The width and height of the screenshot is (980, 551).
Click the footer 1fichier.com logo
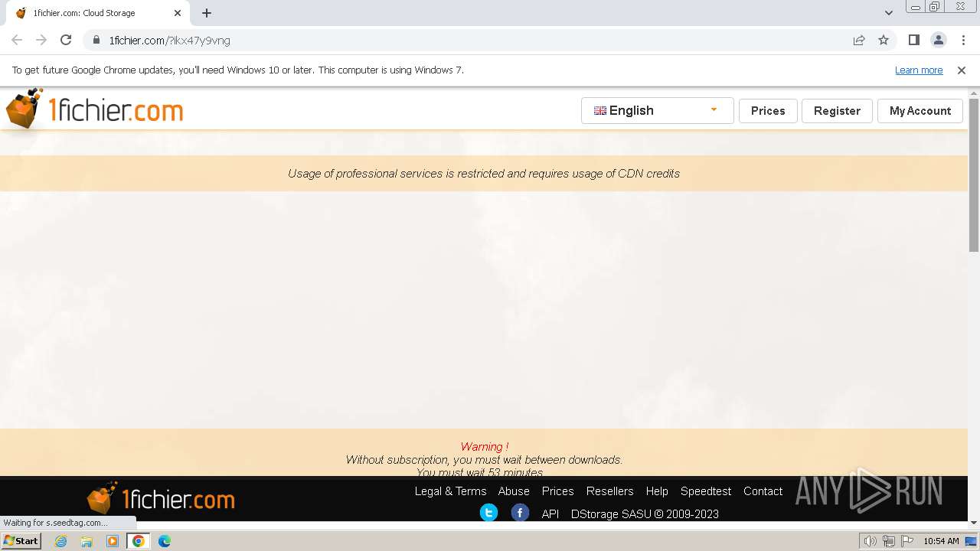pyautogui.click(x=161, y=499)
